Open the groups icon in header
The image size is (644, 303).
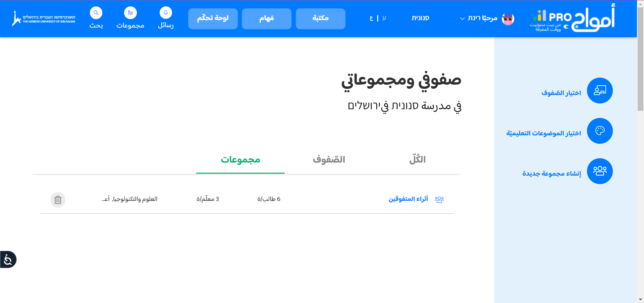point(130,13)
